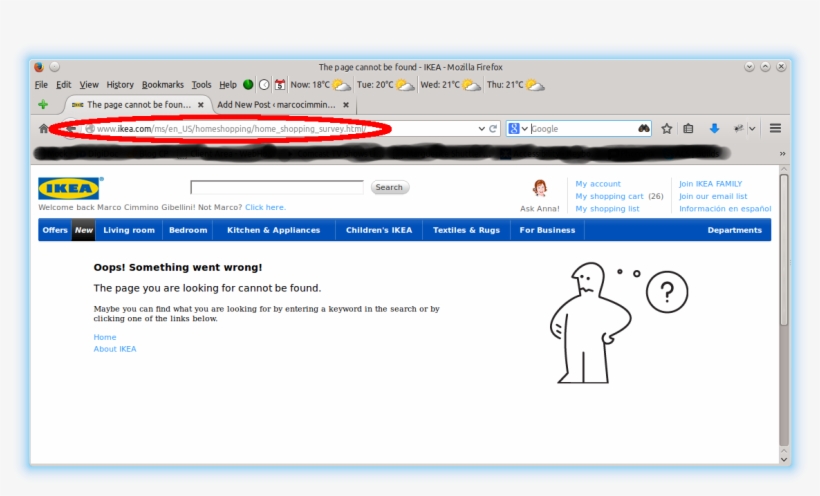
Task: Open the New navigation item
Action: click(x=84, y=230)
